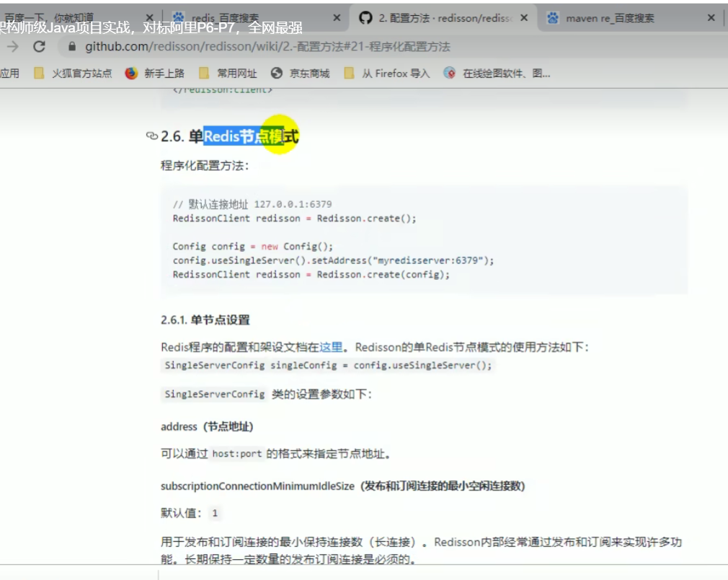Screen dimensions: 728x580
Task: Click the padlock site security icon
Action: (x=71, y=46)
